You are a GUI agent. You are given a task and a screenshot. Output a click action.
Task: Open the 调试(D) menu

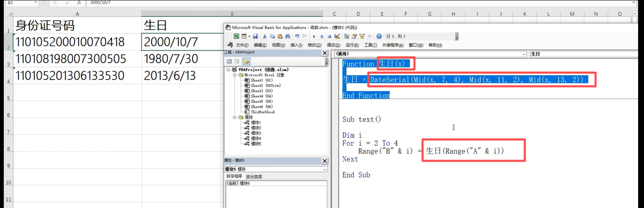tap(334, 45)
